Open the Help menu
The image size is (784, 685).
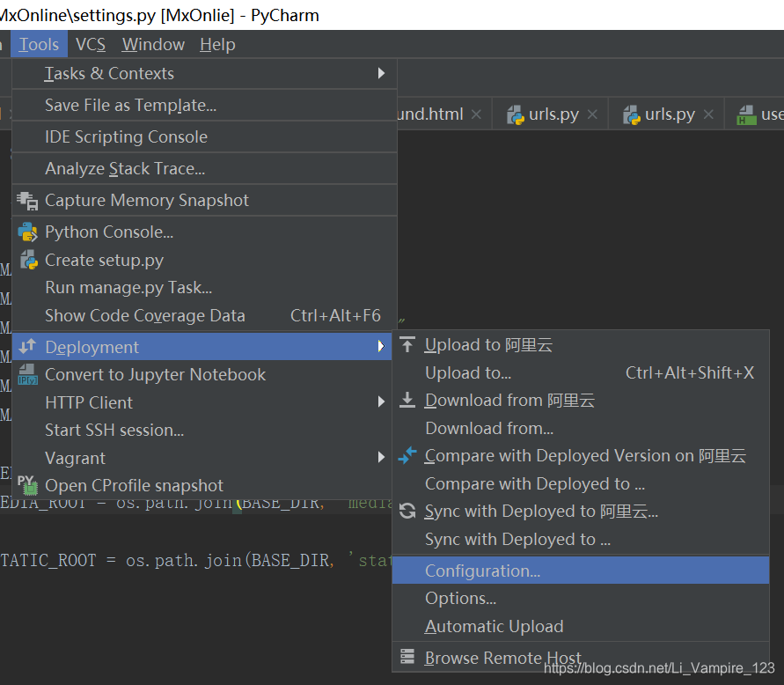217,45
